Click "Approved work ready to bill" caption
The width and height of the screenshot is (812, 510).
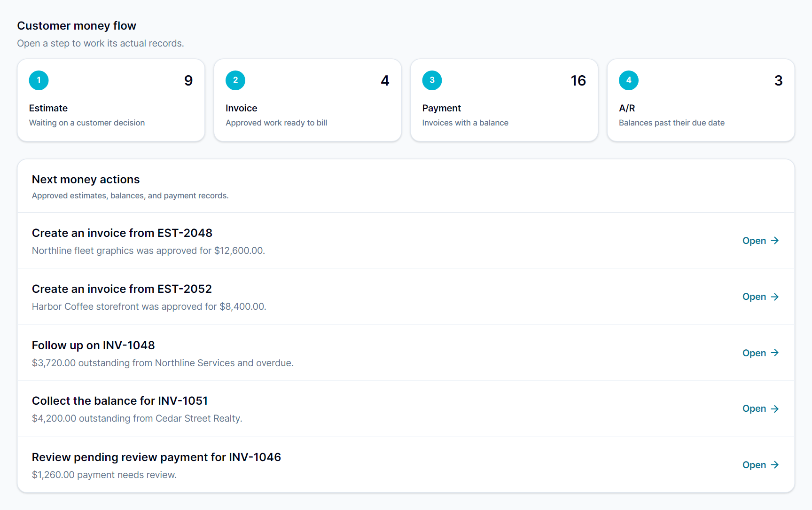coord(276,123)
